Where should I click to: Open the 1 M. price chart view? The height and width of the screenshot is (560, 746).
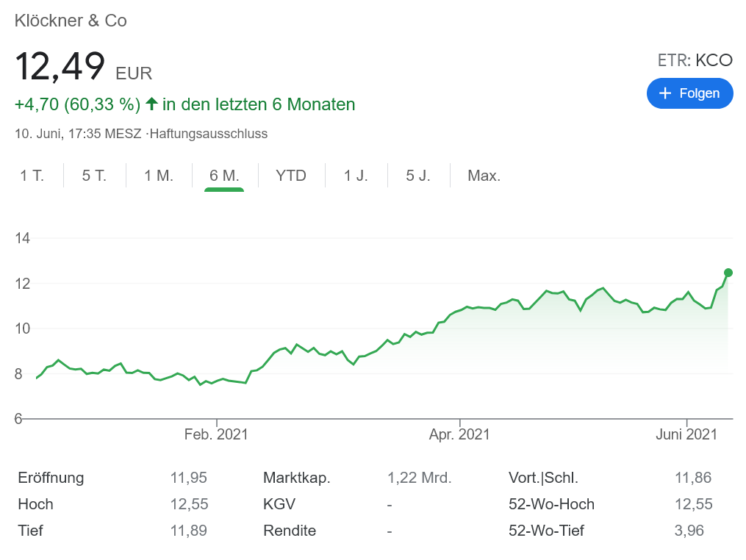[x=158, y=176]
